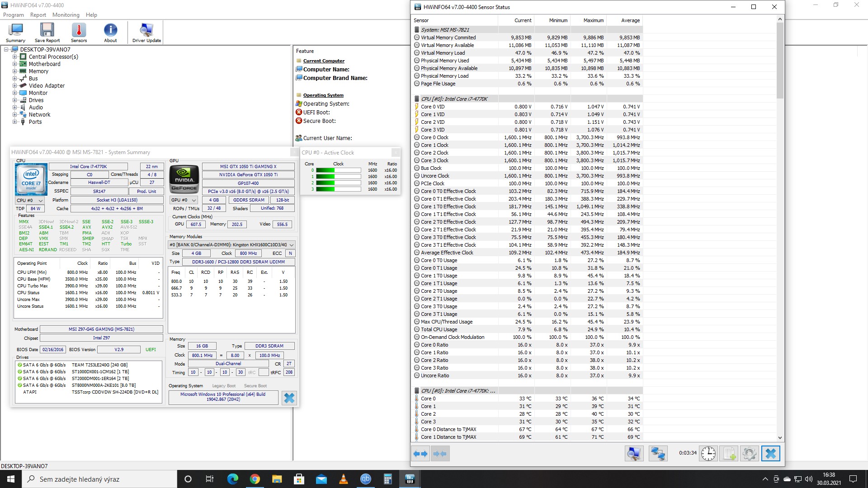The image size is (868, 488).
Task: Open the Report menu
Action: coord(38,15)
